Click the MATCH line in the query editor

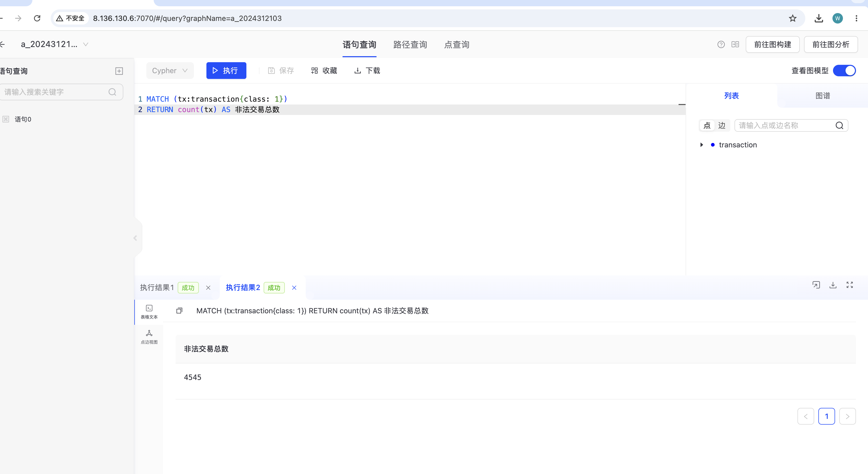pos(217,99)
